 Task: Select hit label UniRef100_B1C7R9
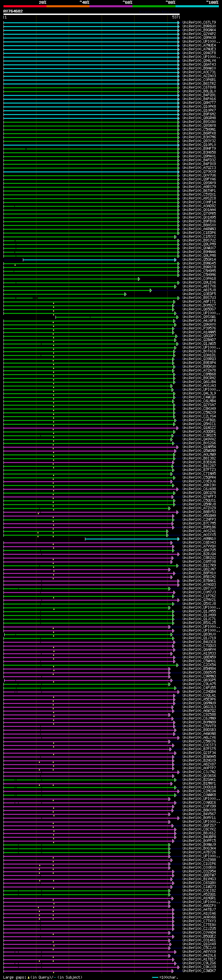[x=199, y=565]
